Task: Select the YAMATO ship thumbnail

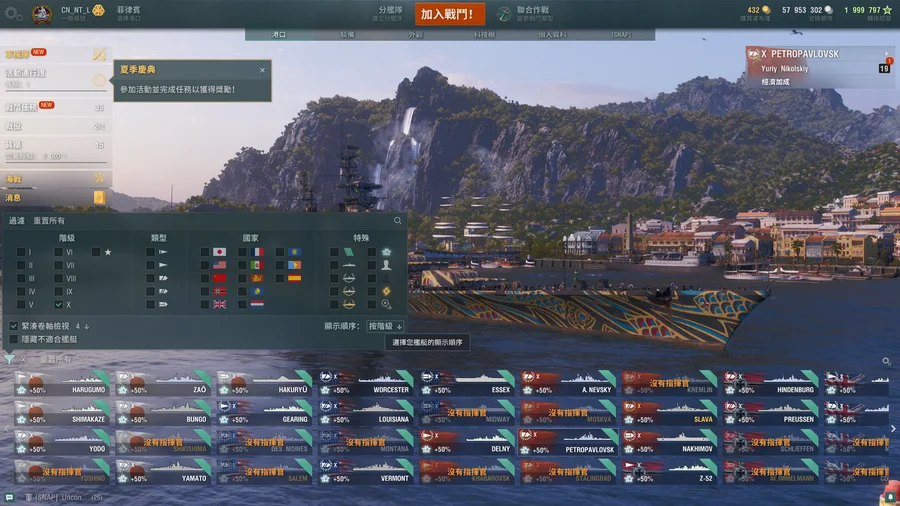Action: (x=164, y=472)
